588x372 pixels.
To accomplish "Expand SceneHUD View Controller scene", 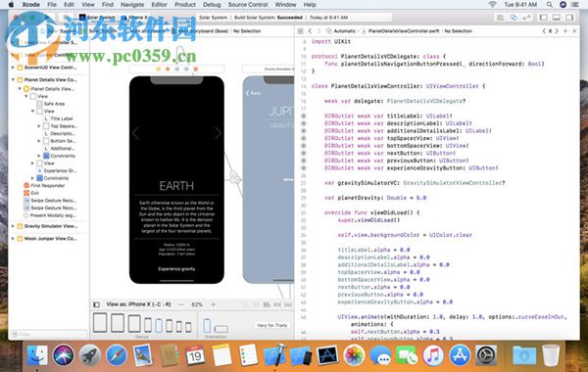I will coord(13,68).
